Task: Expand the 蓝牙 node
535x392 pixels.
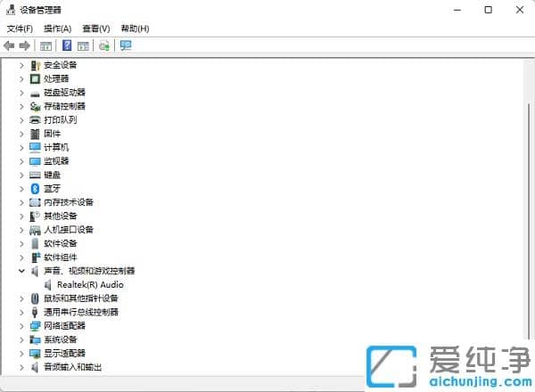Action: 21,189
